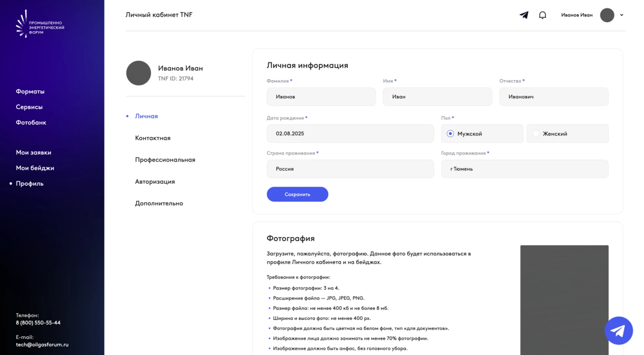Open the Дата рождения date field
This screenshot has width=644, height=355.
pyautogui.click(x=350, y=133)
